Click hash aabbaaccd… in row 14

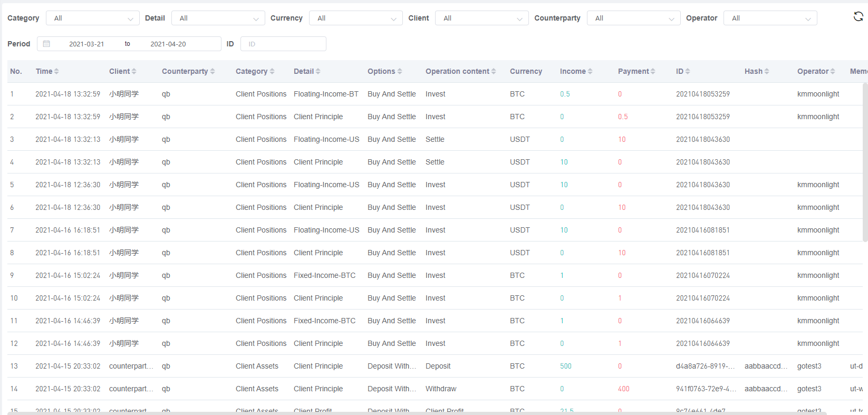766,389
